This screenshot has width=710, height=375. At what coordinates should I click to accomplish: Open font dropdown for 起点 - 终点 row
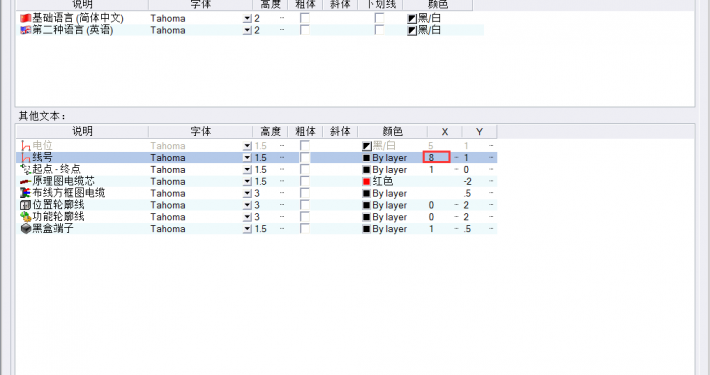[247, 170]
